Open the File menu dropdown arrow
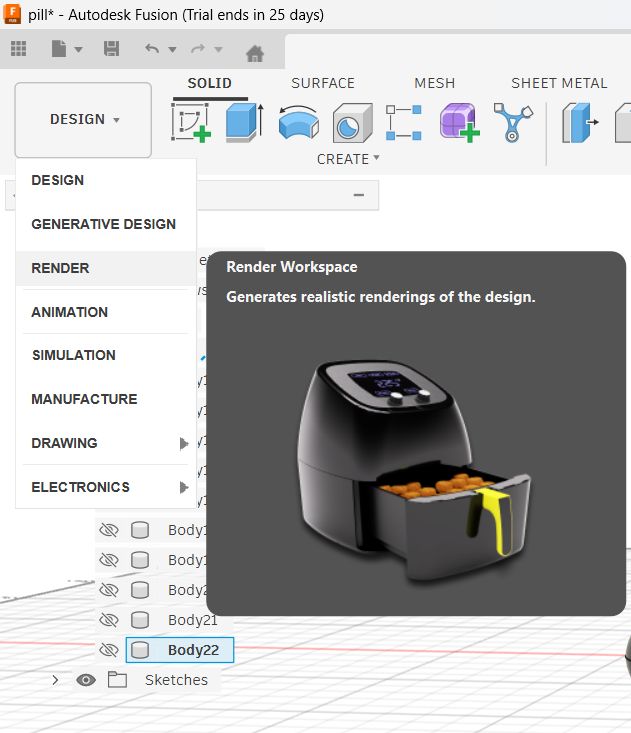Screen dimensions: 631x733 78,49
